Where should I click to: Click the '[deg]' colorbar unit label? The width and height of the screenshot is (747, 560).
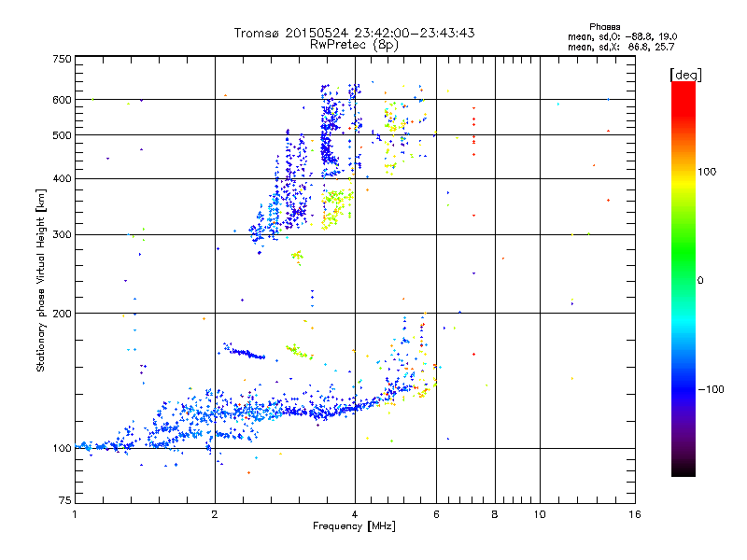(685, 75)
